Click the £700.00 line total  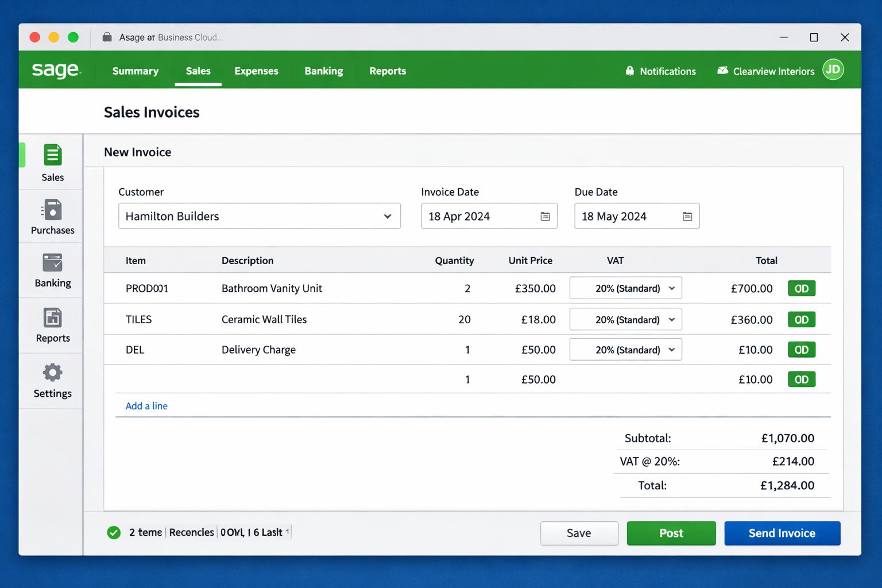tap(752, 288)
